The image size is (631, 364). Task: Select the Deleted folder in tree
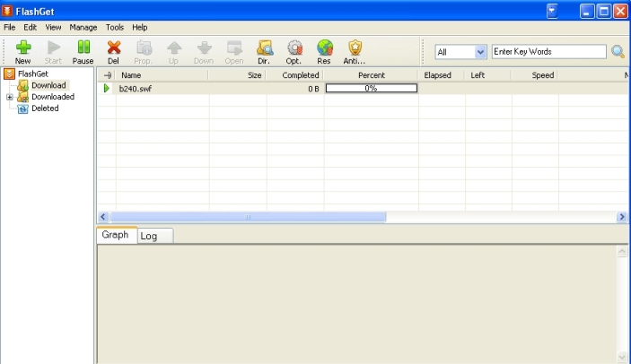click(x=45, y=108)
